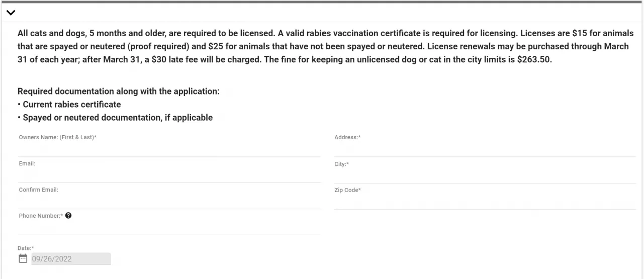This screenshot has width=644, height=279.
Task: Open the calendar picker icon beside Date
Action: coord(23,258)
